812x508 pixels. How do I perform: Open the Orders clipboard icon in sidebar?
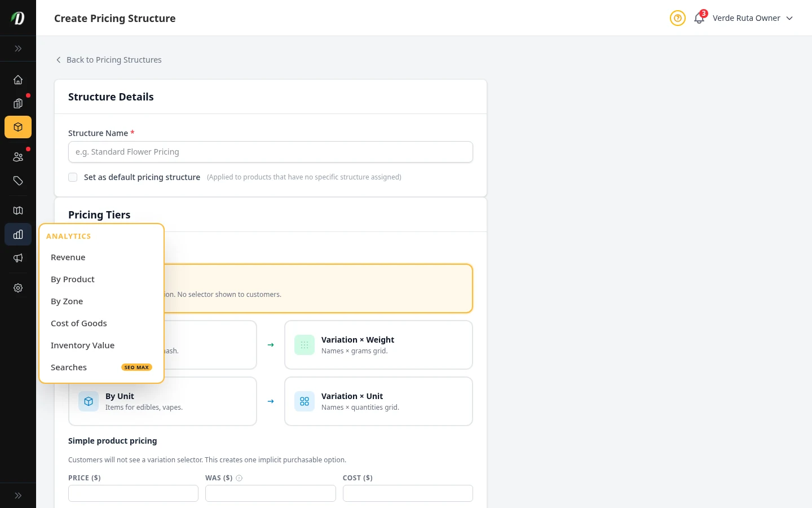(18, 103)
